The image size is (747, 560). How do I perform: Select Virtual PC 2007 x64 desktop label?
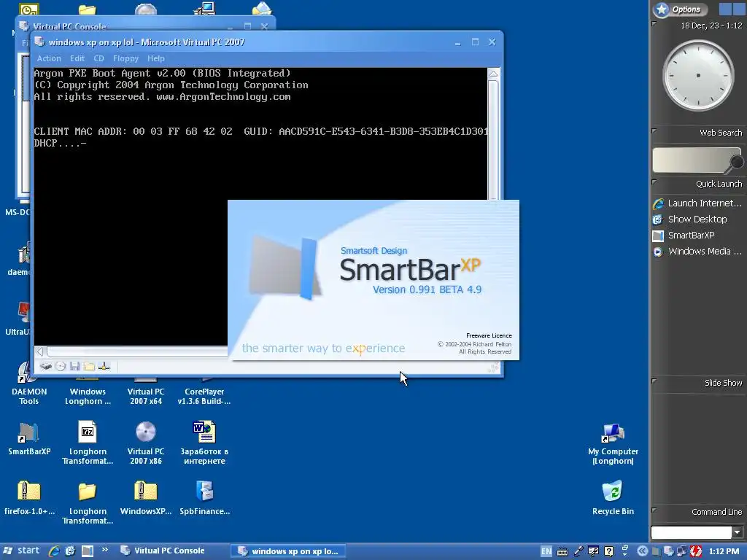[x=146, y=396]
